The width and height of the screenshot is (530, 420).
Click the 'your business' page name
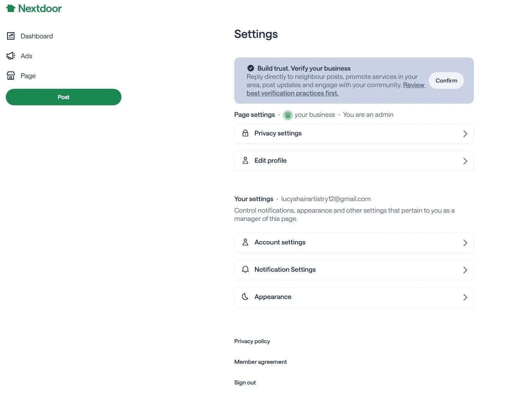(315, 115)
